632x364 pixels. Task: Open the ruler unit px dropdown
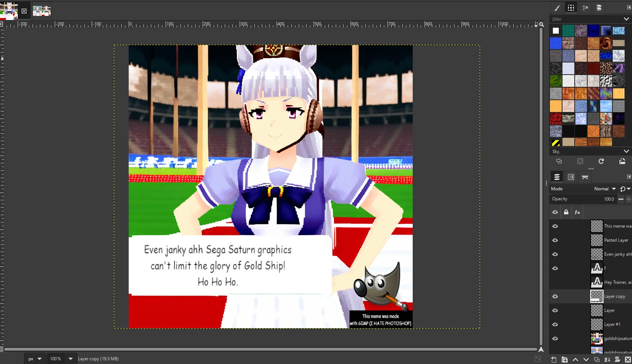click(34, 359)
